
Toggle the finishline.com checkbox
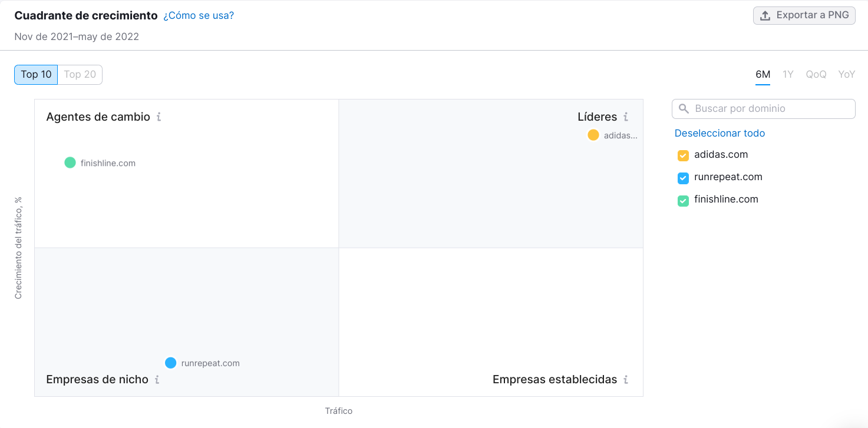pyautogui.click(x=683, y=200)
